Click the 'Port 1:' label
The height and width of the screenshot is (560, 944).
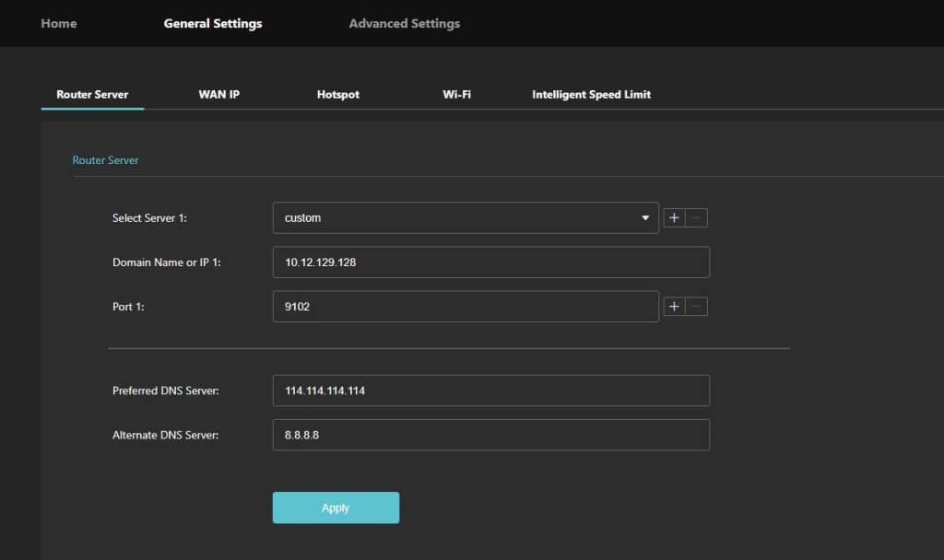[x=128, y=307]
